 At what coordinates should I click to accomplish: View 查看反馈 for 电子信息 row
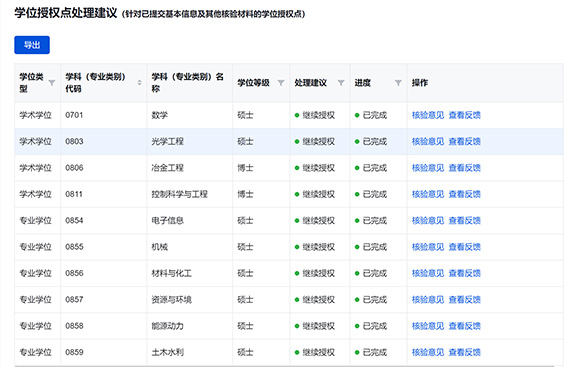coord(465,221)
